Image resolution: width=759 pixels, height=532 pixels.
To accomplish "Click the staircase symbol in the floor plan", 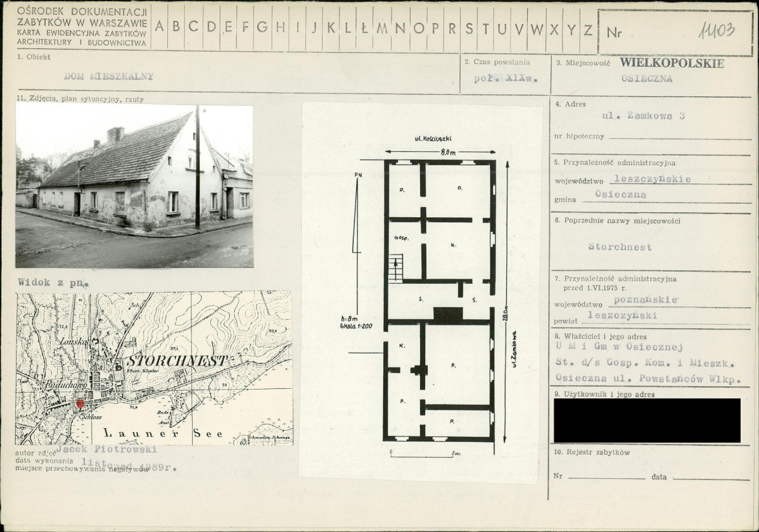I will (395, 268).
